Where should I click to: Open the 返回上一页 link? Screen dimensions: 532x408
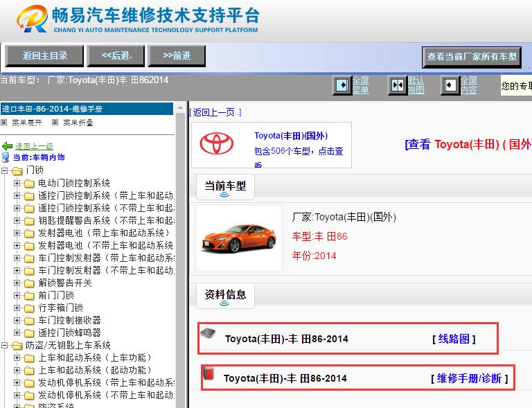[x=215, y=112]
